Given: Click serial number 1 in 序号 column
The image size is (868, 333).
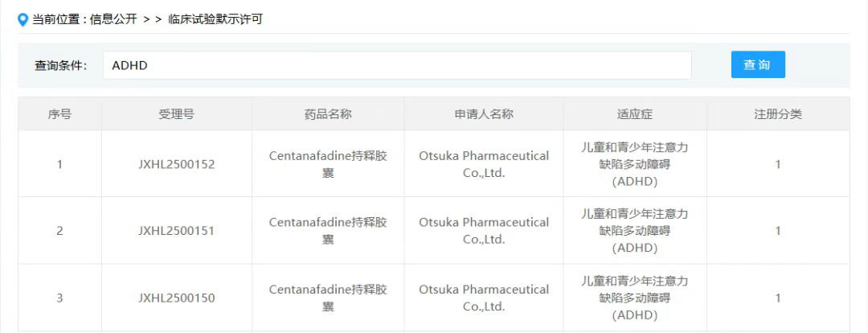Looking at the screenshot, I should 59,164.
